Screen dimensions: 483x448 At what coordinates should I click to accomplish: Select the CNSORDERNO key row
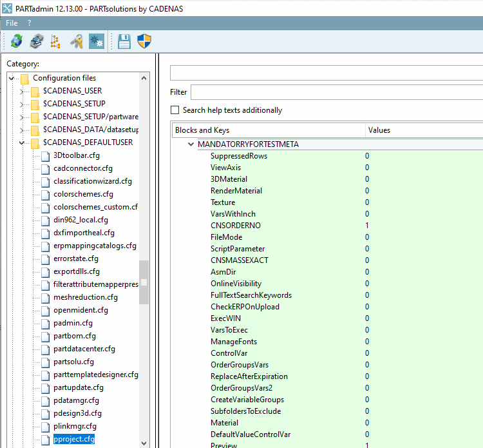236,226
